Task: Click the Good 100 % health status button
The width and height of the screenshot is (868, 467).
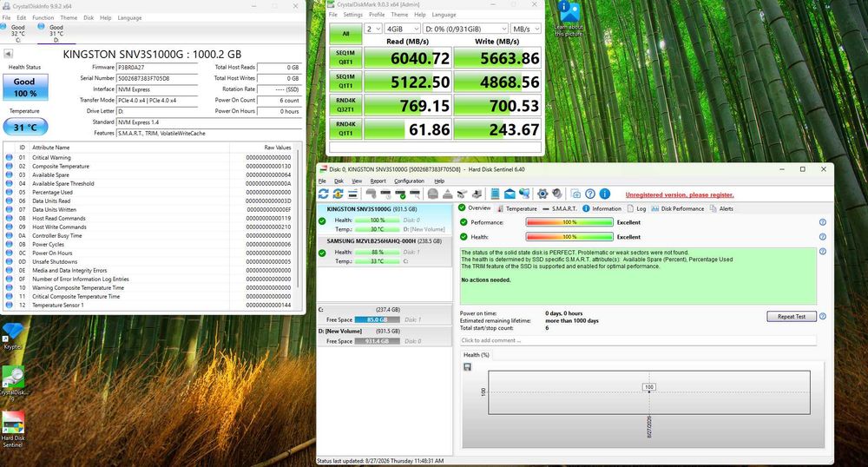Action: point(25,88)
